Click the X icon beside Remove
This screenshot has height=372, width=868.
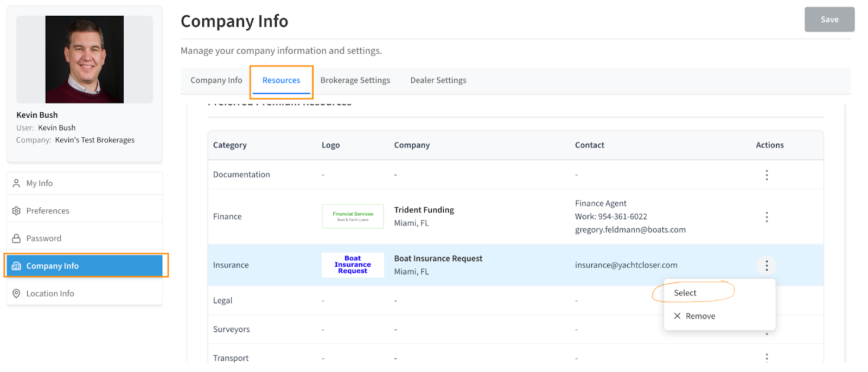(677, 316)
